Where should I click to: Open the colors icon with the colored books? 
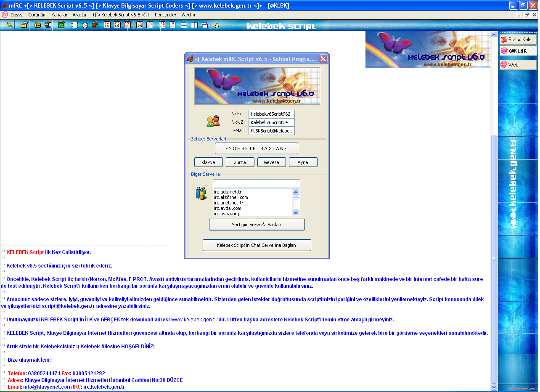(x=95, y=25)
